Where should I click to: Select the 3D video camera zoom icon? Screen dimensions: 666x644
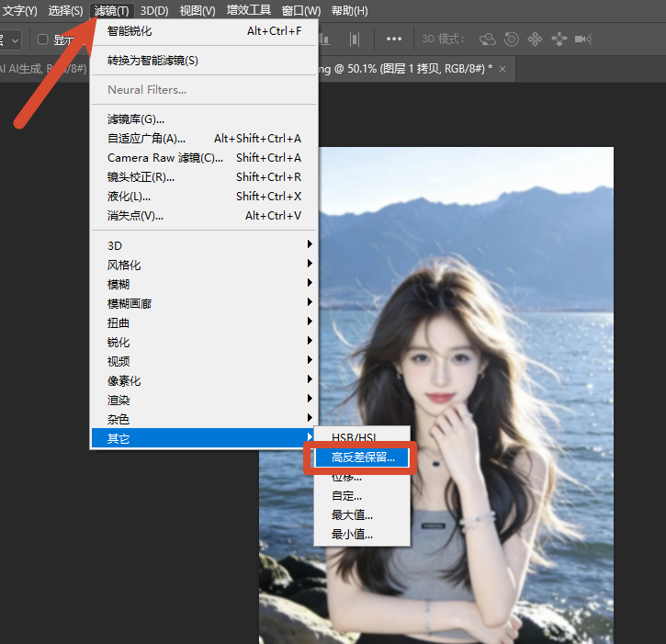point(583,40)
